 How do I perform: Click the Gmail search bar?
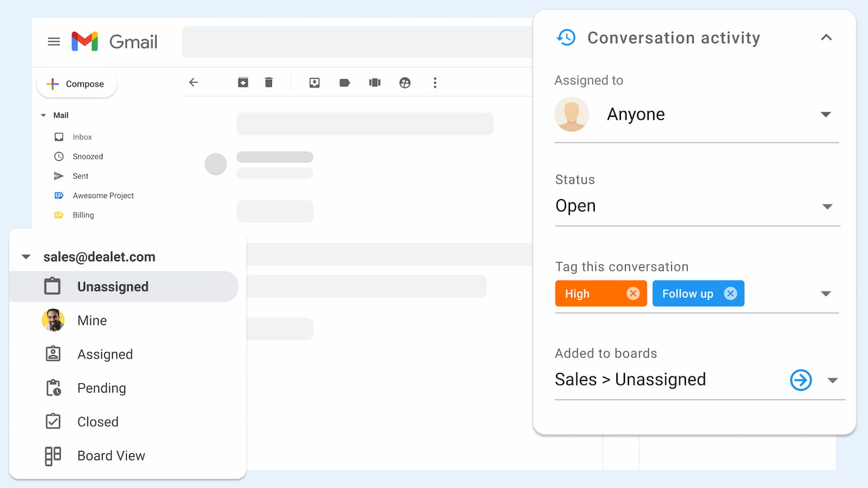point(357,41)
